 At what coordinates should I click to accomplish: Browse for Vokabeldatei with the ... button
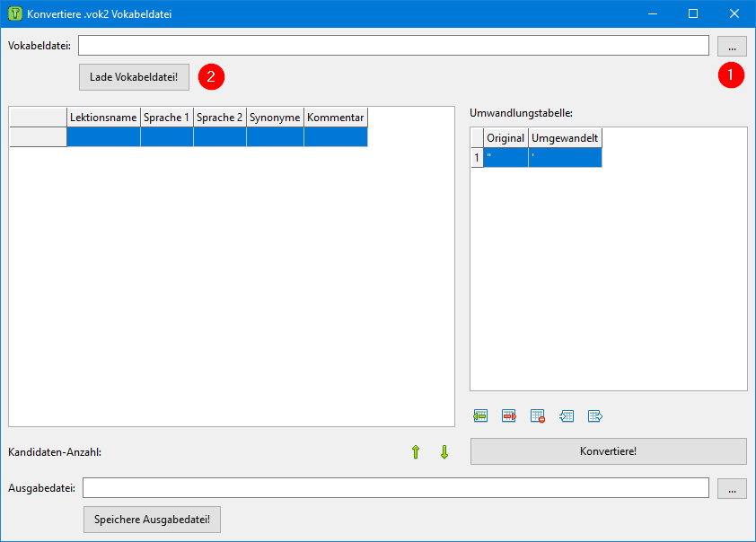[x=732, y=46]
